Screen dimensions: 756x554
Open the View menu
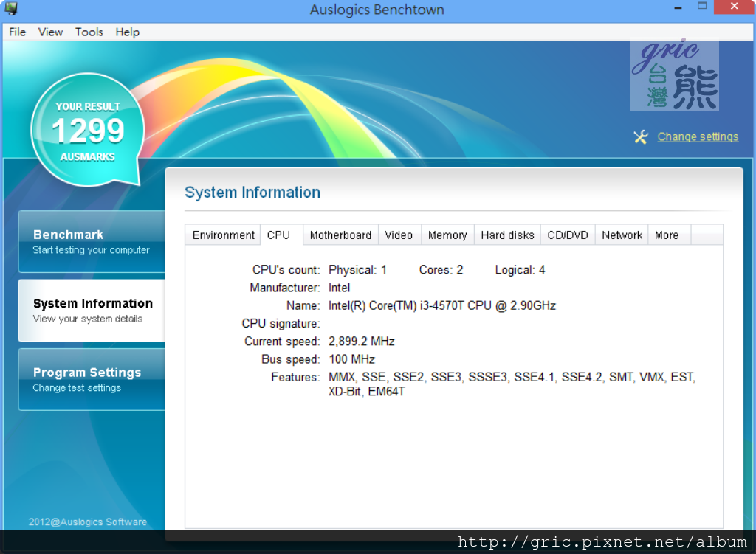pos(50,32)
